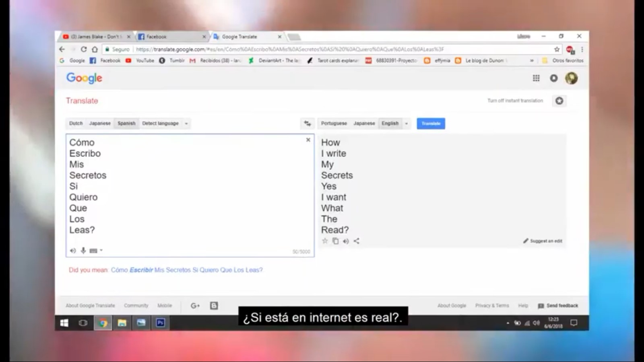Star the English translation
Viewport: 644px width, 362px height.
325,241
